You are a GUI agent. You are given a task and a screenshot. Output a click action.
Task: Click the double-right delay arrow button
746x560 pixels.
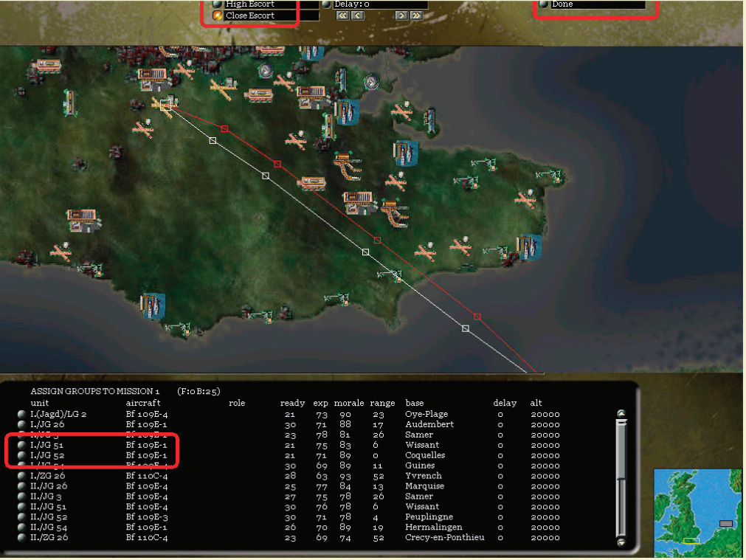click(x=416, y=15)
